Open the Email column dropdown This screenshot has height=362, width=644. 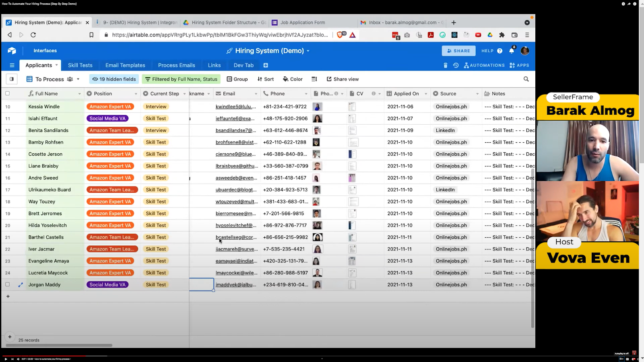click(256, 94)
